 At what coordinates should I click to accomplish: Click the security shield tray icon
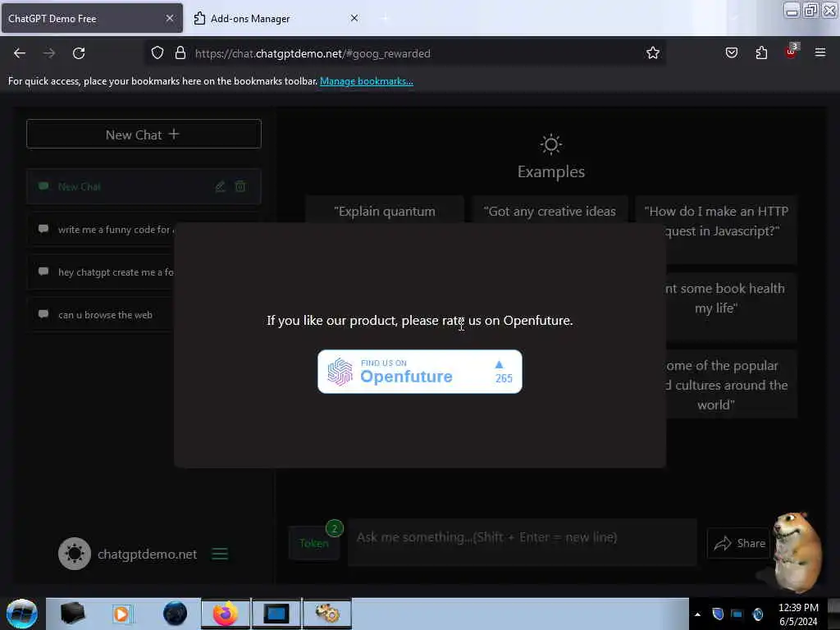tap(718, 614)
